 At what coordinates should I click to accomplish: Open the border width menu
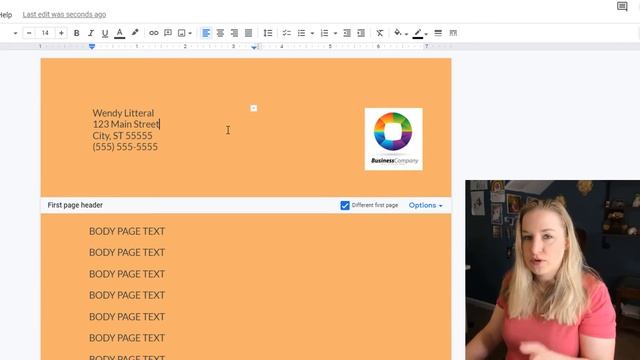pos(438,33)
